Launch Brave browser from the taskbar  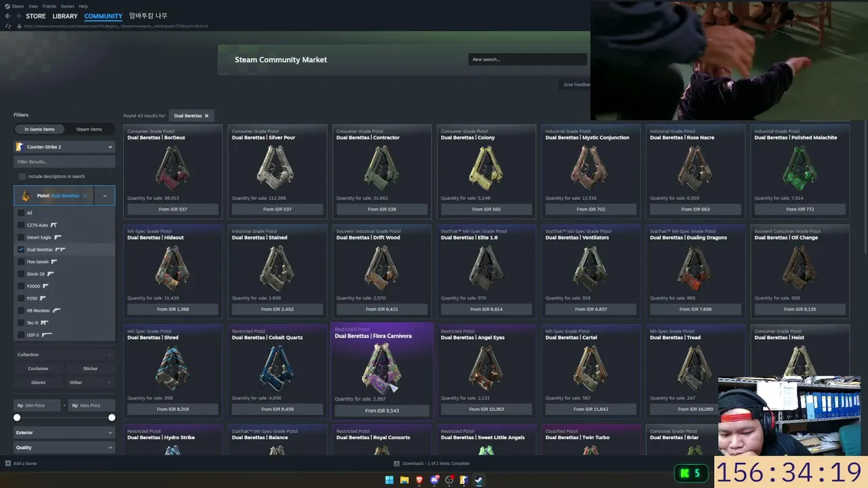419,480
